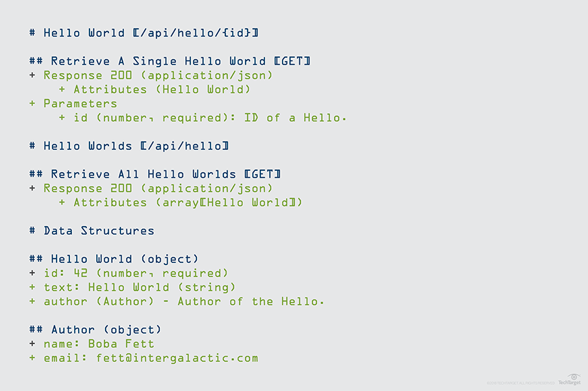588x391 pixels.
Task: Click the TechTarget copyright notice text
Action: click(520, 384)
